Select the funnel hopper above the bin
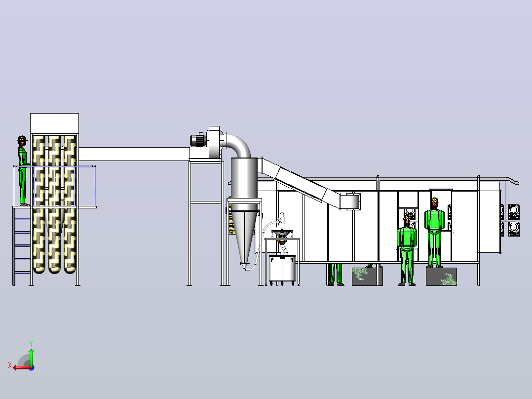532x399 pixels. [282, 234]
